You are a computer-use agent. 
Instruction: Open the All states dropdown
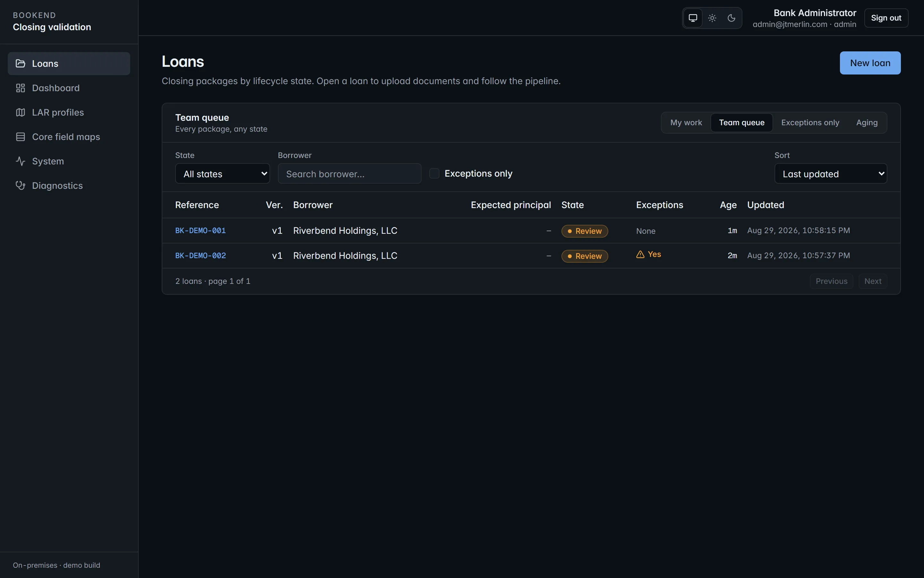point(222,174)
